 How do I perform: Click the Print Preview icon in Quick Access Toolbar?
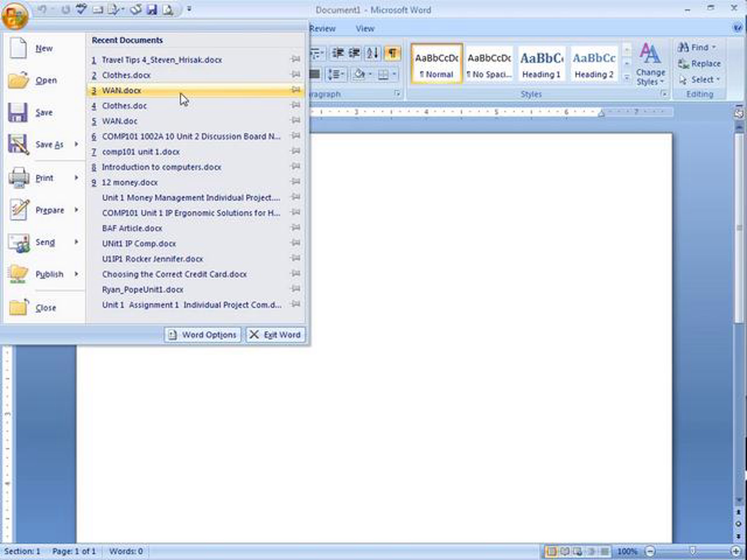click(x=168, y=9)
